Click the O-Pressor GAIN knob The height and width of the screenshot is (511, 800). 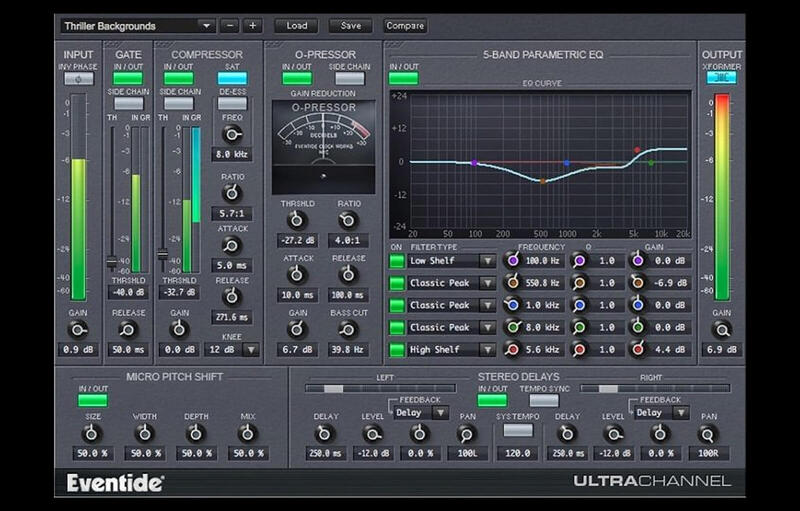click(297, 330)
